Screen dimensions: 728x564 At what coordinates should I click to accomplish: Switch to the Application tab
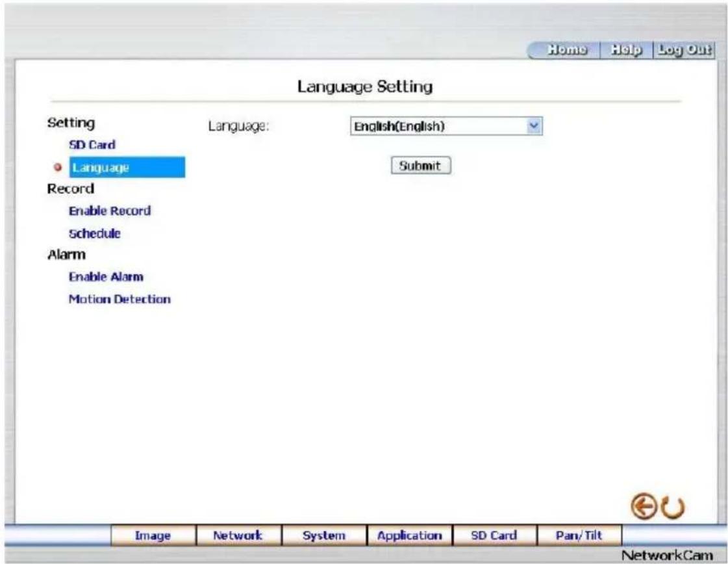(409, 535)
